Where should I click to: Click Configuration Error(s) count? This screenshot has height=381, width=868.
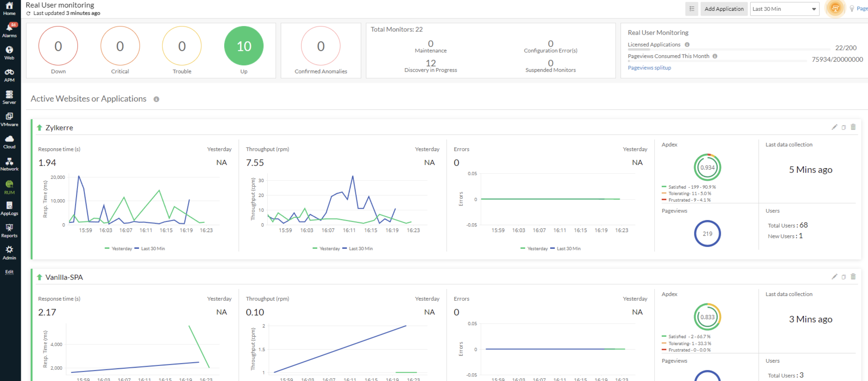(550, 44)
